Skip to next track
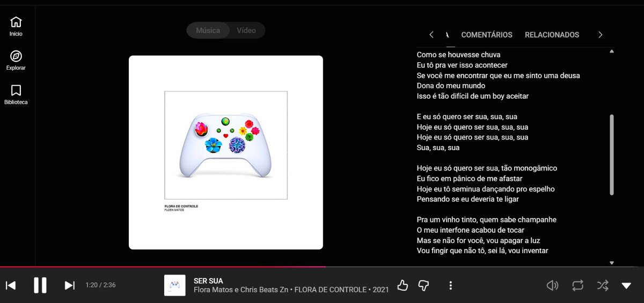644x303 pixels. click(x=70, y=285)
